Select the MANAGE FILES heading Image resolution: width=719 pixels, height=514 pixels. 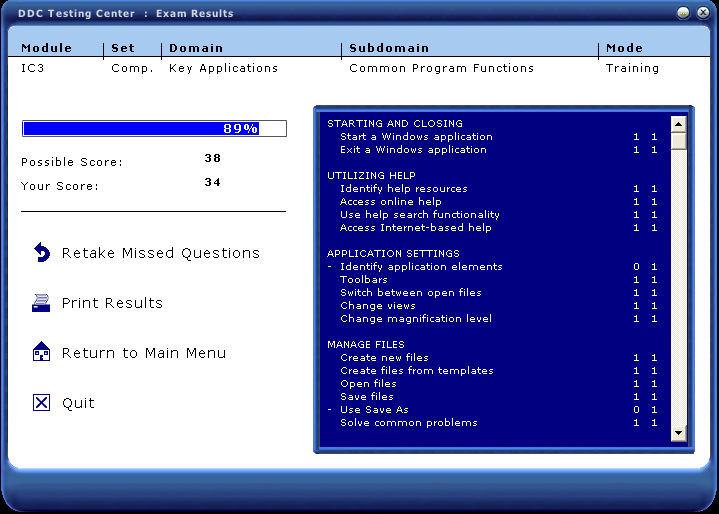coord(366,344)
